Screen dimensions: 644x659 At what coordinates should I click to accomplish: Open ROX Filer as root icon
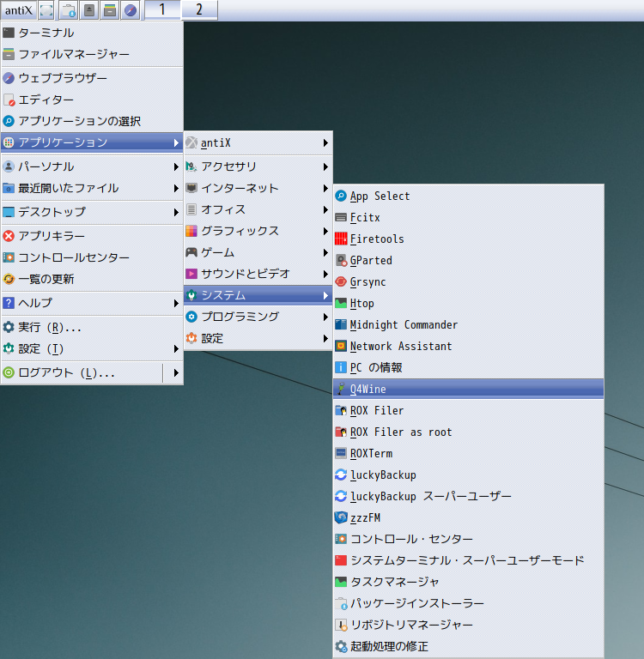coord(341,432)
